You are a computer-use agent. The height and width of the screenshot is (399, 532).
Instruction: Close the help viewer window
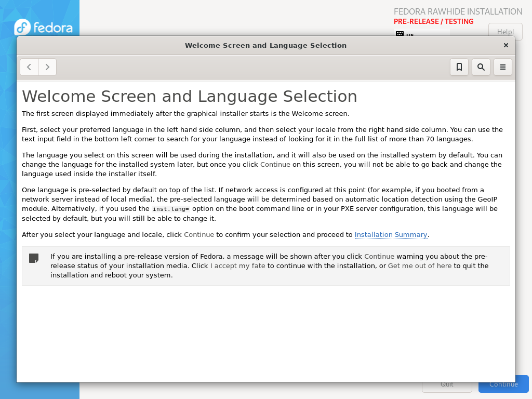coord(506,45)
